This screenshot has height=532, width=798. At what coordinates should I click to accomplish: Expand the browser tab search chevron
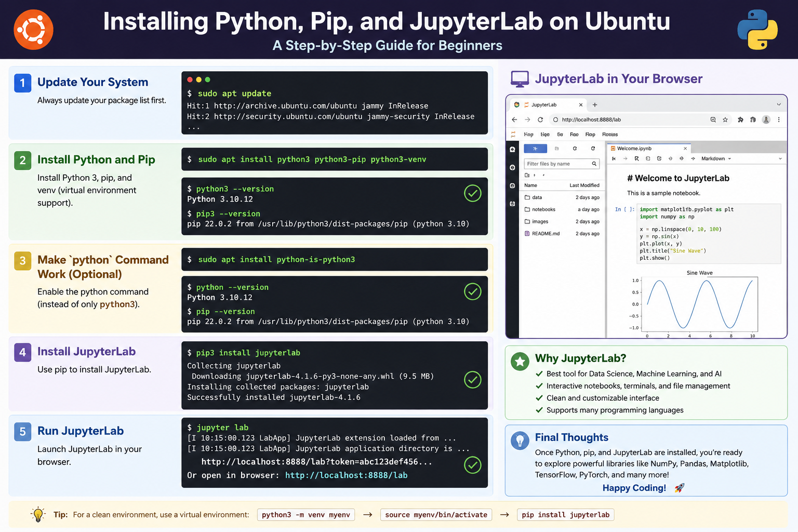(x=779, y=104)
